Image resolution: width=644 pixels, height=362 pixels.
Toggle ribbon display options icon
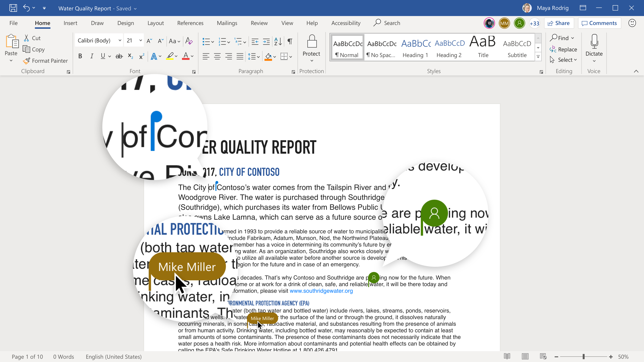(x=583, y=8)
